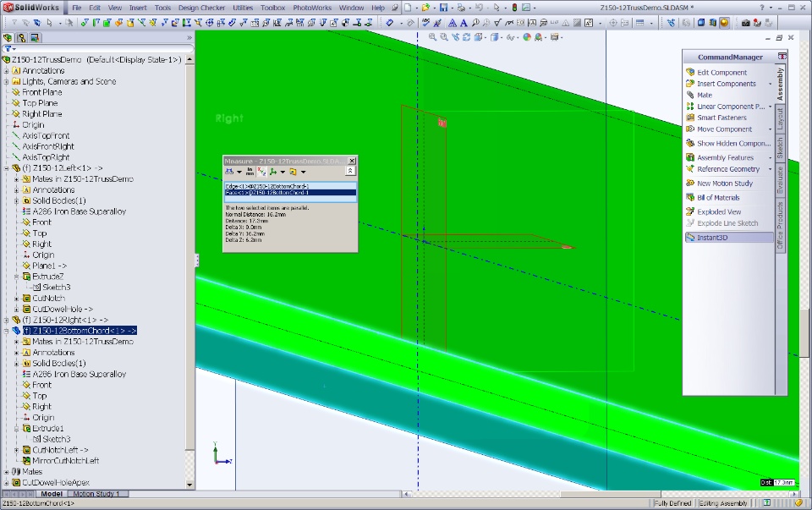Viewport: 812px width, 510px height.
Task: Click the spell checker ABC icon
Action: (x=425, y=23)
